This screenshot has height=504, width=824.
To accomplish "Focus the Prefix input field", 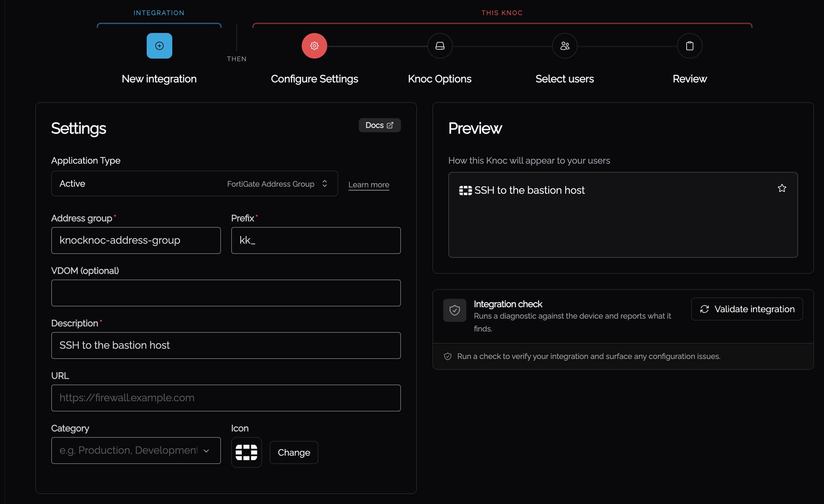I will point(316,240).
